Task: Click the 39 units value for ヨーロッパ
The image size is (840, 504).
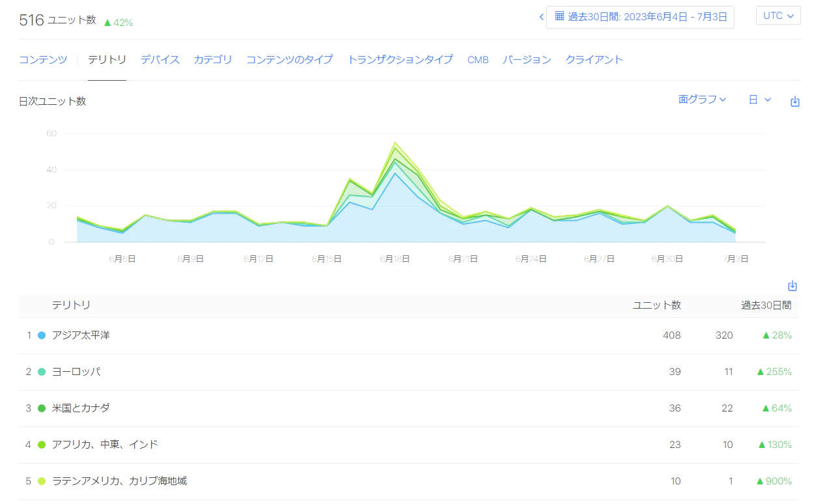Action: click(675, 372)
